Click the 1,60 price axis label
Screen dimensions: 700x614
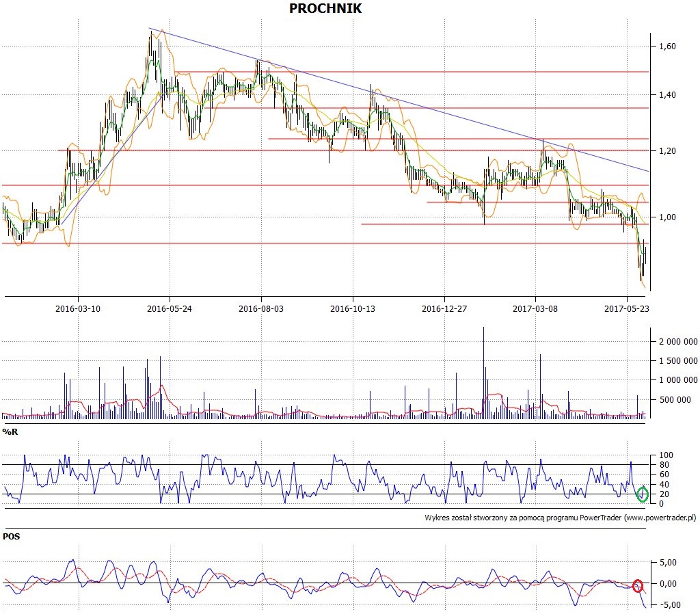pos(667,46)
